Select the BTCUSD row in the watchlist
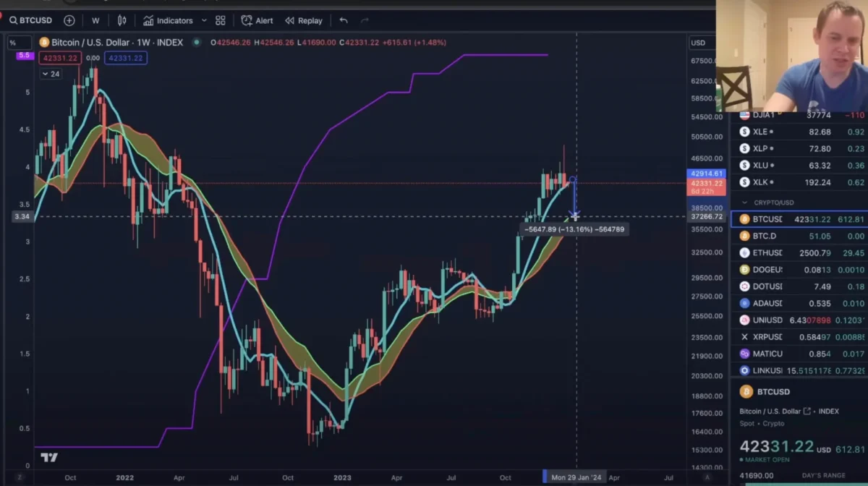Image resolution: width=868 pixels, height=486 pixels. [x=799, y=219]
